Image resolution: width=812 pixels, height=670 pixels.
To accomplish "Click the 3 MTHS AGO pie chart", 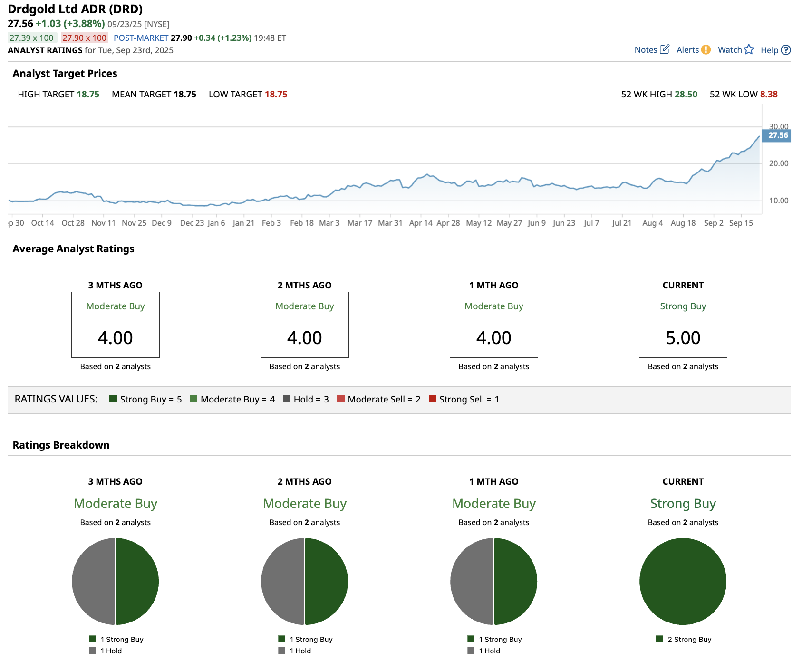I will coord(116,581).
